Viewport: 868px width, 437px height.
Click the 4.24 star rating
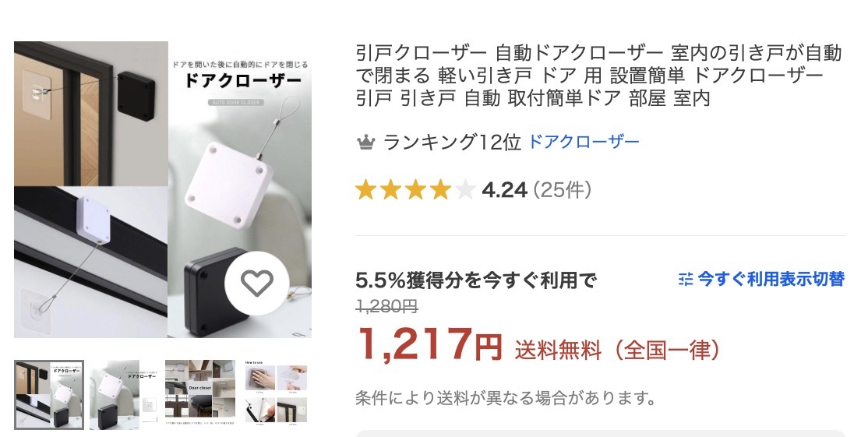[x=504, y=190]
